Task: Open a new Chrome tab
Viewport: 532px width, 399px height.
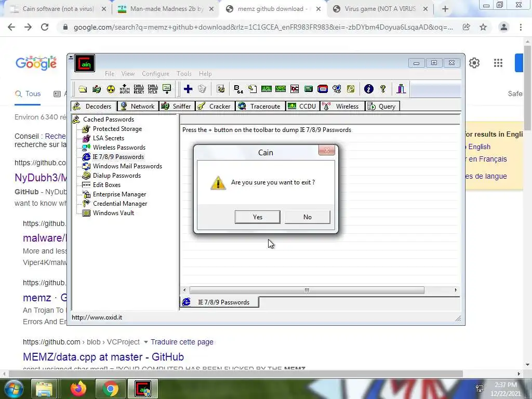Action: pyautogui.click(x=445, y=9)
